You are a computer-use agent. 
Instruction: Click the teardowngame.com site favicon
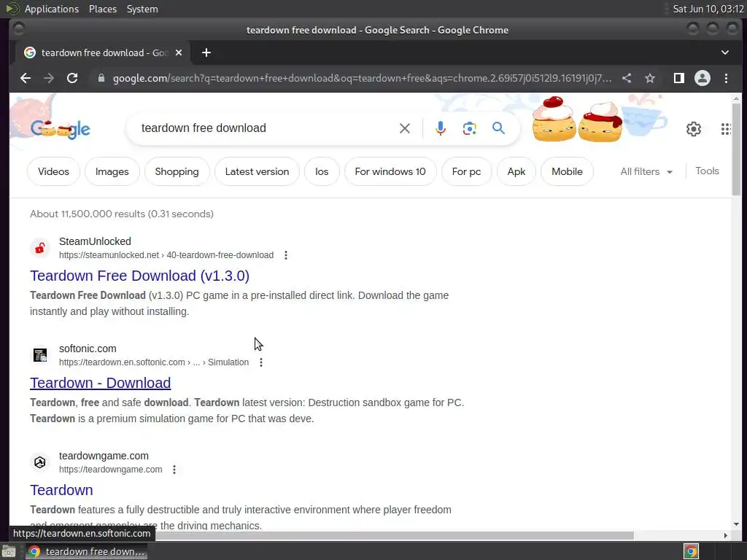(x=40, y=462)
